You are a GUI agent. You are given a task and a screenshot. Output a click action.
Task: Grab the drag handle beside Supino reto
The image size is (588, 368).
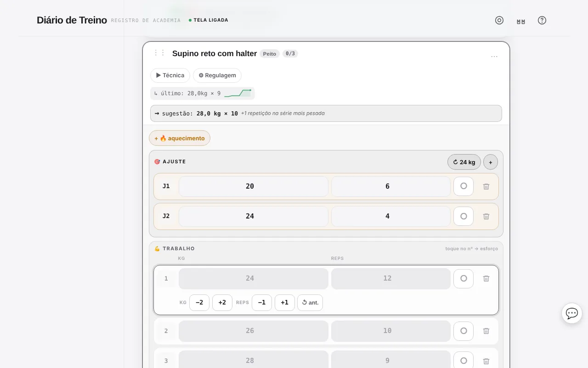159,53
